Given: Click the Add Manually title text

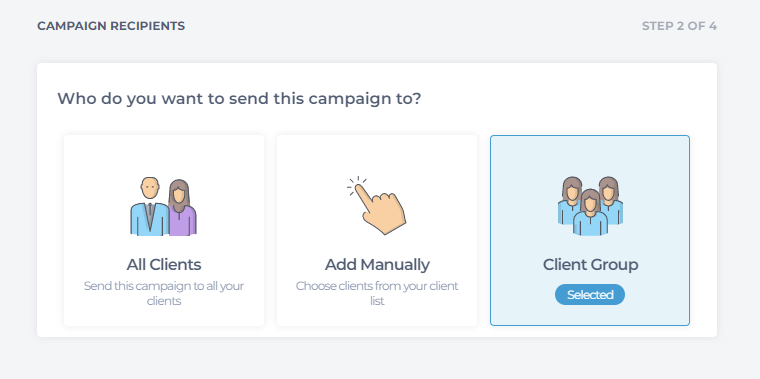Looking at the screenshot, I should (377, 265).
